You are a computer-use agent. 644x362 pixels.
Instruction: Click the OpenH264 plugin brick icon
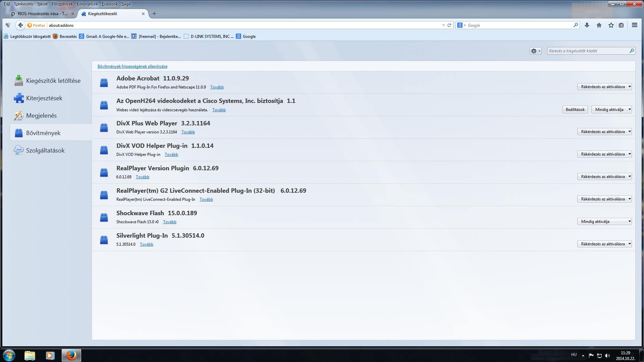pyautogui.click(x=104, y=105)
